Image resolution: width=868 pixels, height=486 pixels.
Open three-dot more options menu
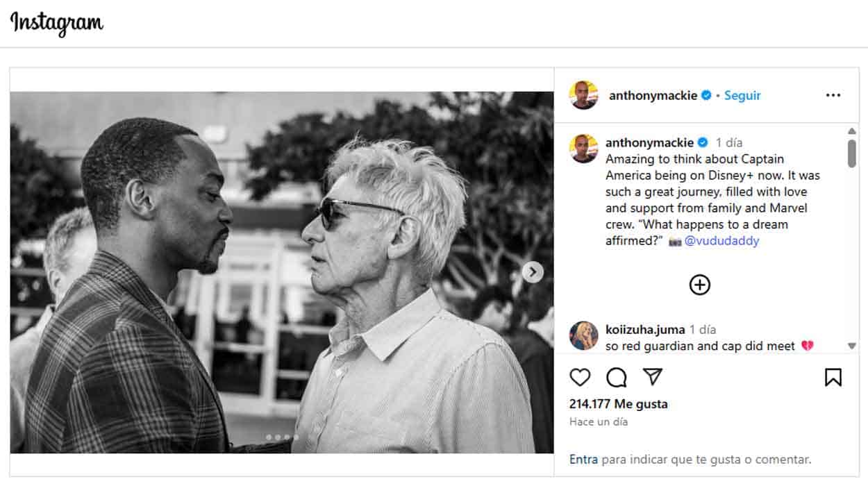click(833, 96)
